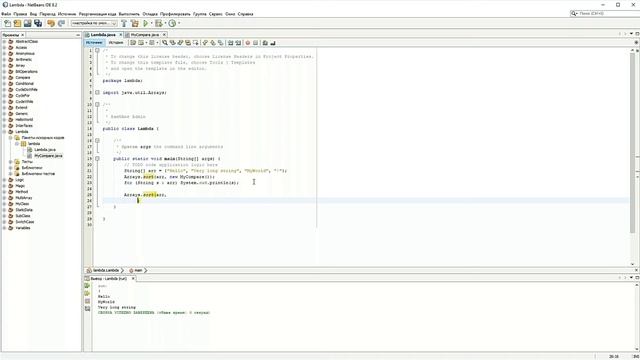Select the Lambda.java editor tab

[103, 35]
